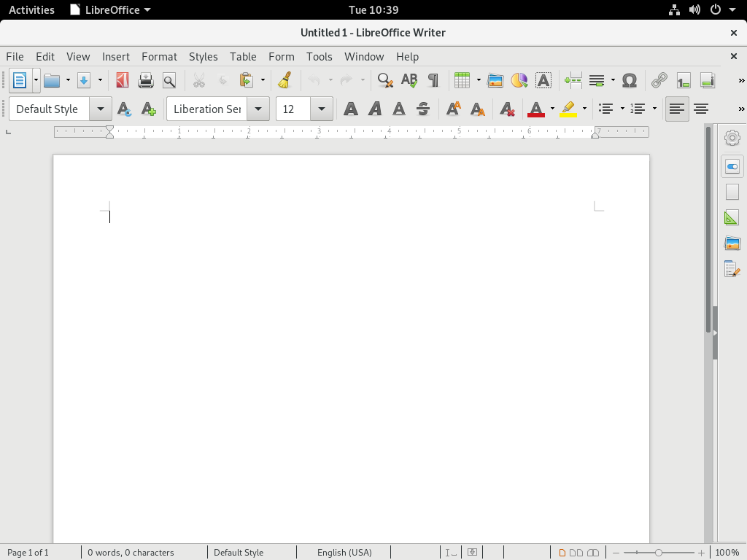The width and height of the screenshot is (747, 560).
Task: Apply Subscript formatting
Action: 477,109
